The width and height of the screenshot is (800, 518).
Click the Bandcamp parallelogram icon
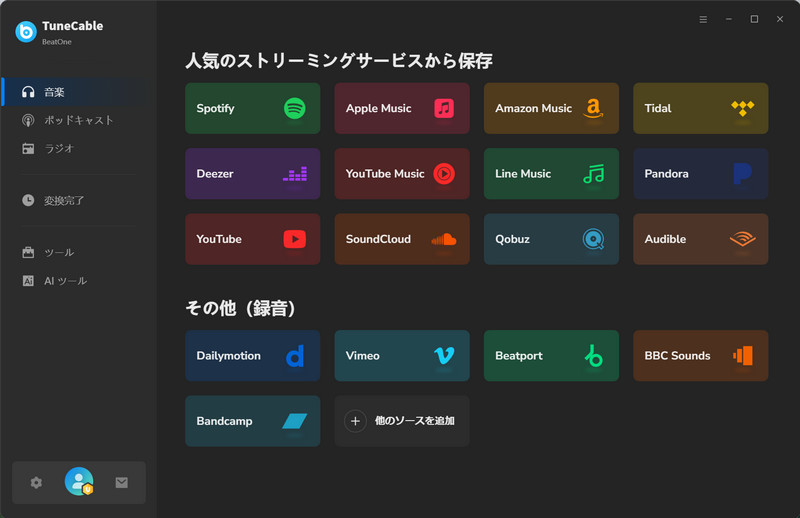tap(294, 421)
